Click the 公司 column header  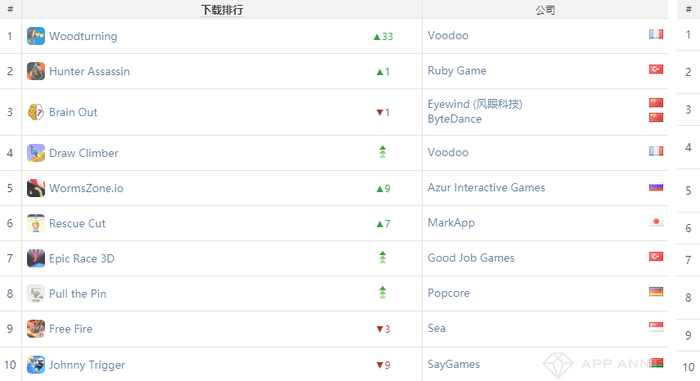tap(545, 10)
